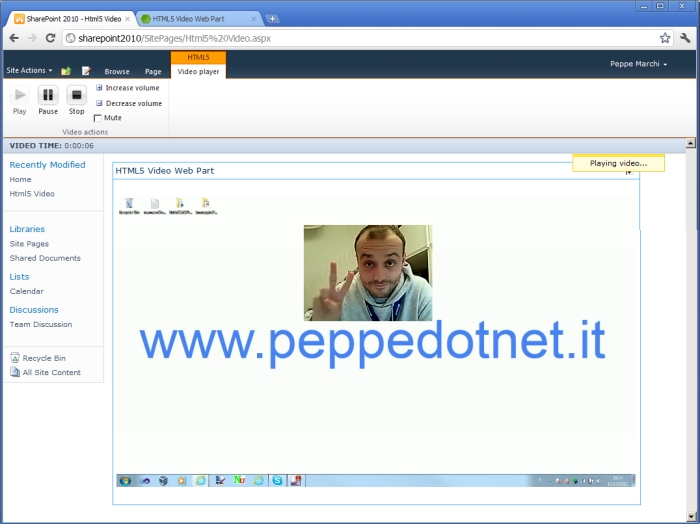700x524 pixels.
Task: Open Chrome wrench settings menu
Action: (685, 38)
